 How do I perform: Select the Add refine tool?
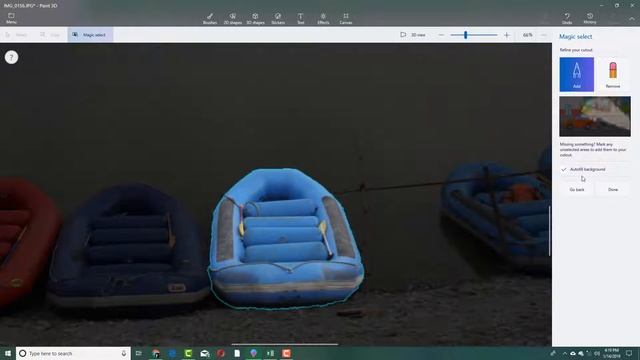point(576,74)
